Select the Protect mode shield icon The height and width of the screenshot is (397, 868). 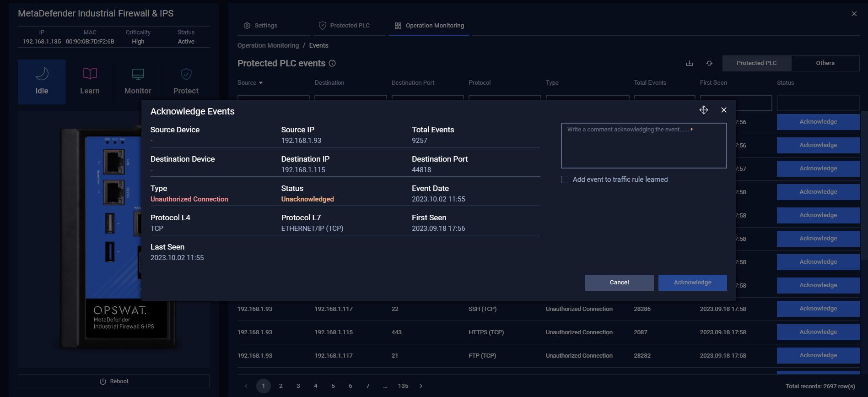point(186,74)
